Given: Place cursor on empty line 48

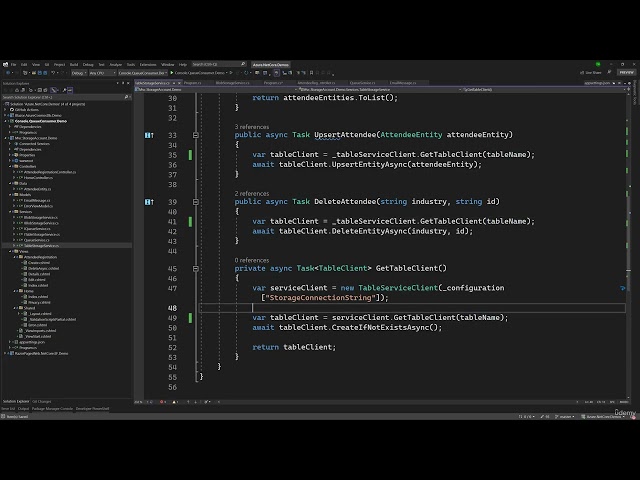Looking at the screenshot, I should (x=412, y=308).
